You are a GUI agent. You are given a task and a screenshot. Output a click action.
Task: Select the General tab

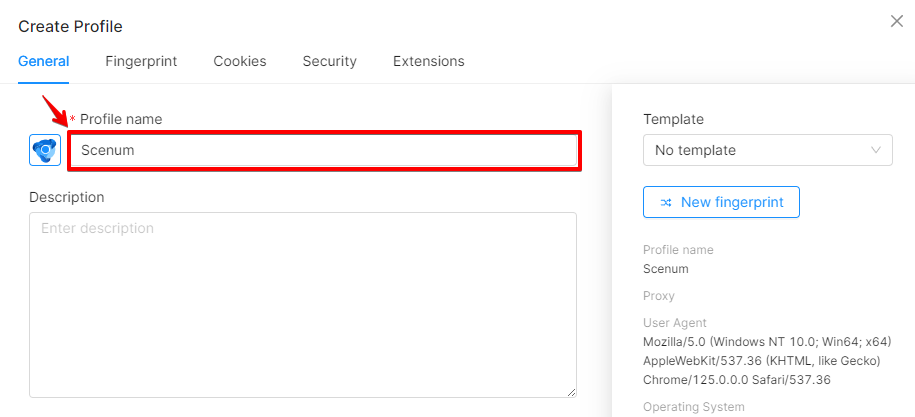point(44,61)
